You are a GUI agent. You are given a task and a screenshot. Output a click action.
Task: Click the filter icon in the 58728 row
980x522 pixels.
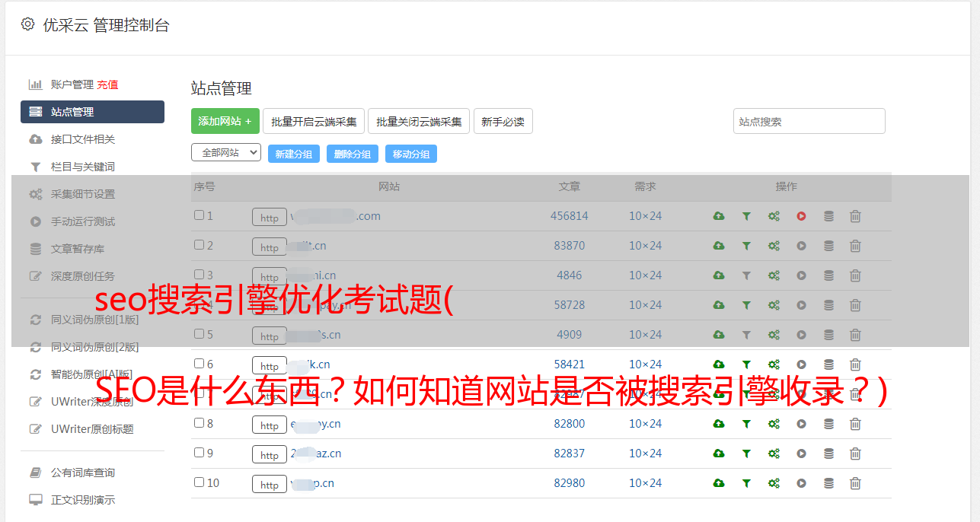746,305
